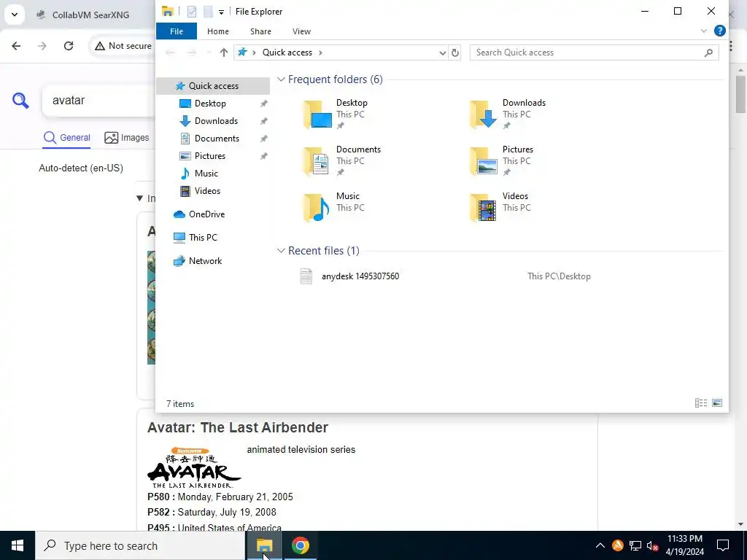747x560 pixels.
Task: Click the address bar breadcrumb chevron after Quick access
Action: pos(320,52)
